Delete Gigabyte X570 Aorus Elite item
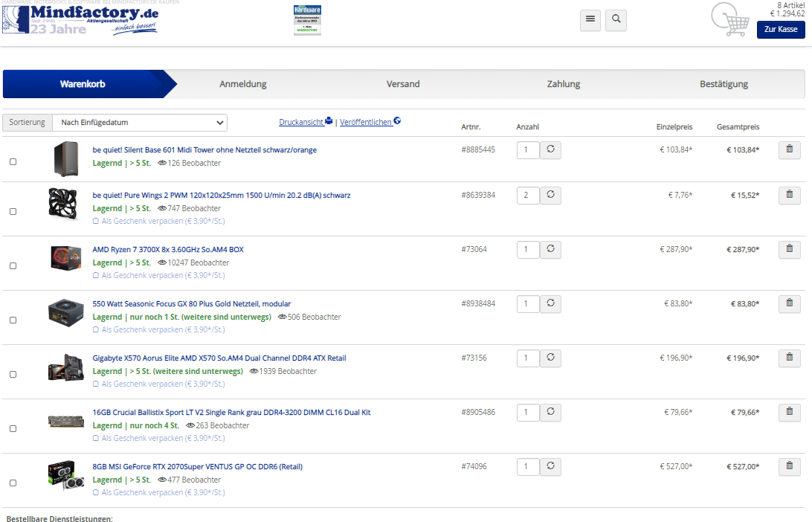812x522 pixels. pos(789,358)
